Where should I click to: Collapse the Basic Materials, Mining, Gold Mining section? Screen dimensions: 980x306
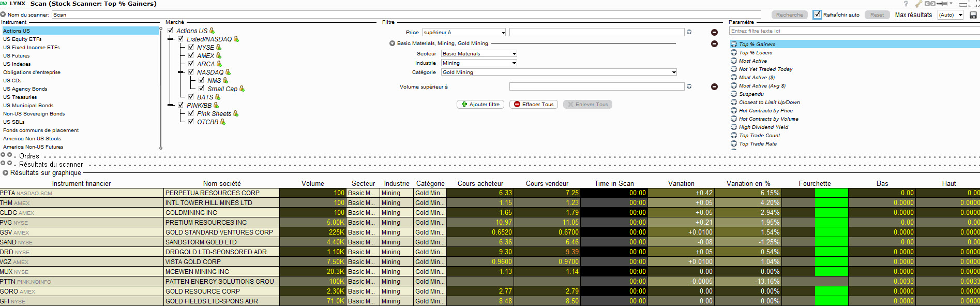click(392, 43)
